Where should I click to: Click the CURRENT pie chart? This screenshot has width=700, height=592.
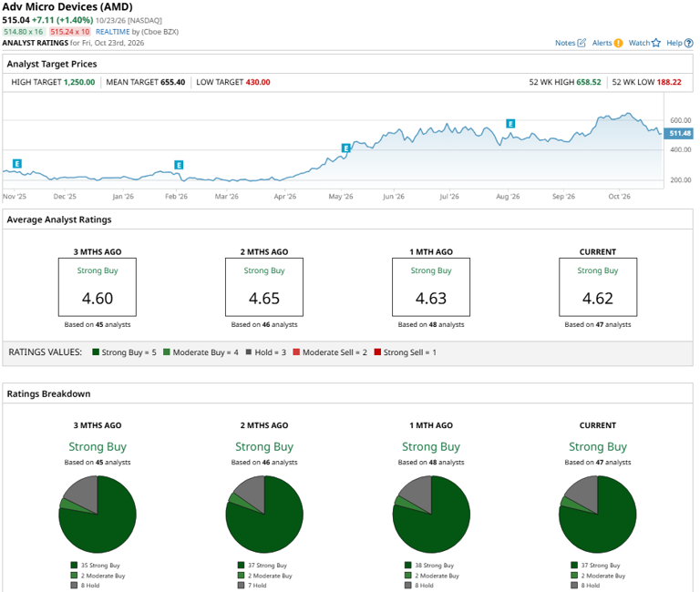click(x=598, y=515)
